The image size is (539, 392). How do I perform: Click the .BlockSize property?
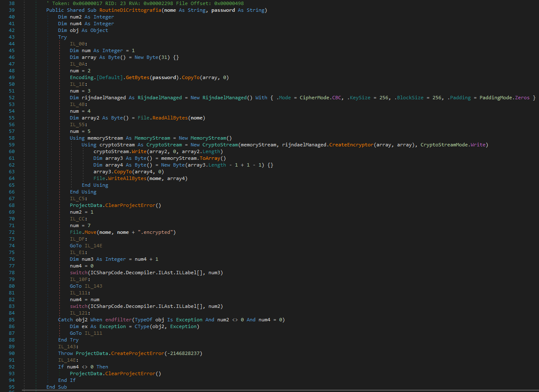[x=408, y=98]
